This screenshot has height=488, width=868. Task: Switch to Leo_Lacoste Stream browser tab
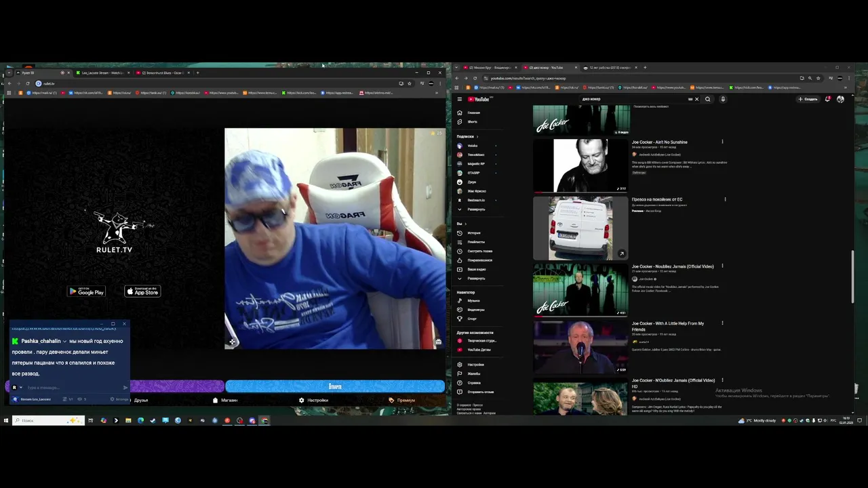(x=102, y=73)
